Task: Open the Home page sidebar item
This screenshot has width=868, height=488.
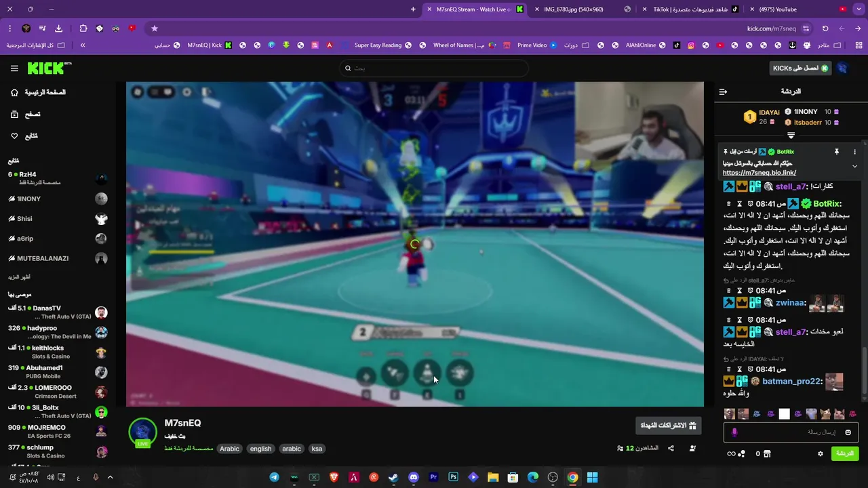Action: 39,92
